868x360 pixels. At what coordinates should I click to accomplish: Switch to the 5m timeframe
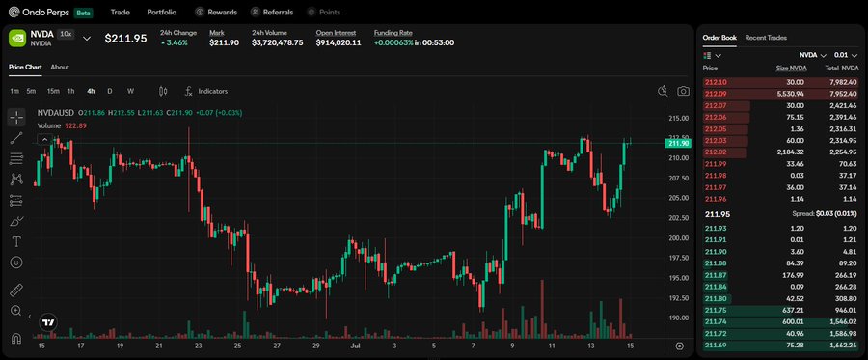tap(32, 91)
